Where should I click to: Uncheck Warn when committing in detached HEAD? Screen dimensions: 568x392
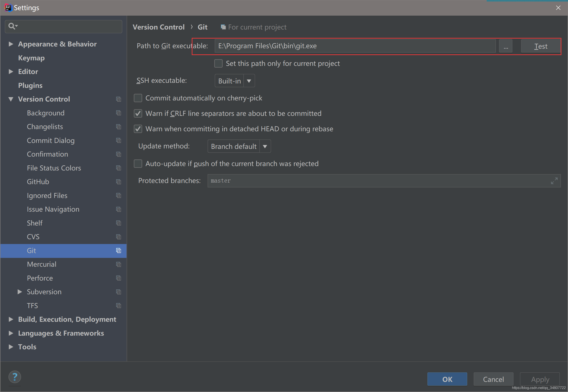click(138, 129)
